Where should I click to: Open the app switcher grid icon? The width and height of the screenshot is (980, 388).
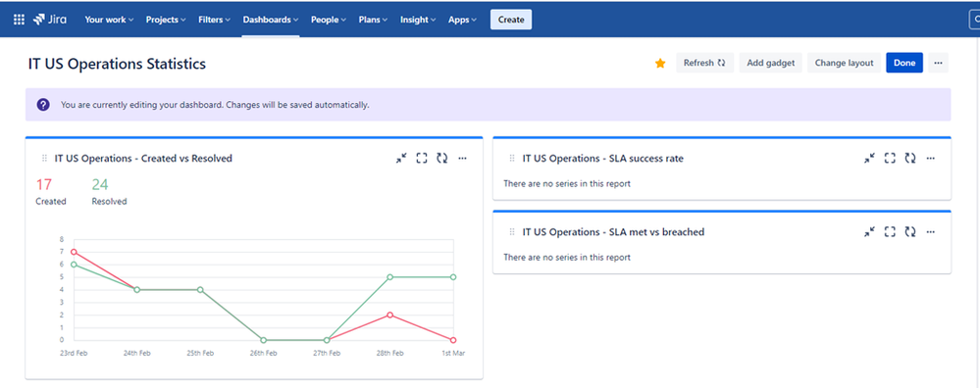tap(19, 20)
